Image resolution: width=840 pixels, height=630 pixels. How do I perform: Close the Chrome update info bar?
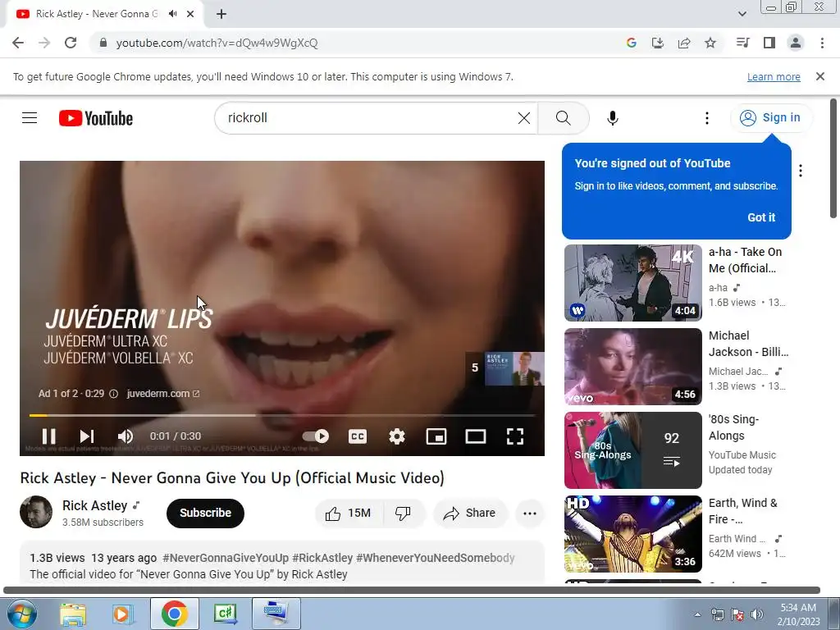(x=819, y=76)
